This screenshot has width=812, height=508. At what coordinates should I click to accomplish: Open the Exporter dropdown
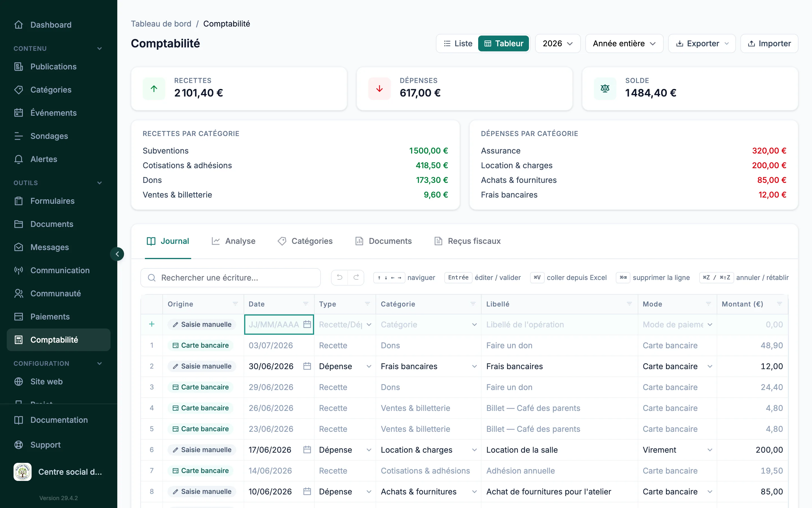pos(702,43)
